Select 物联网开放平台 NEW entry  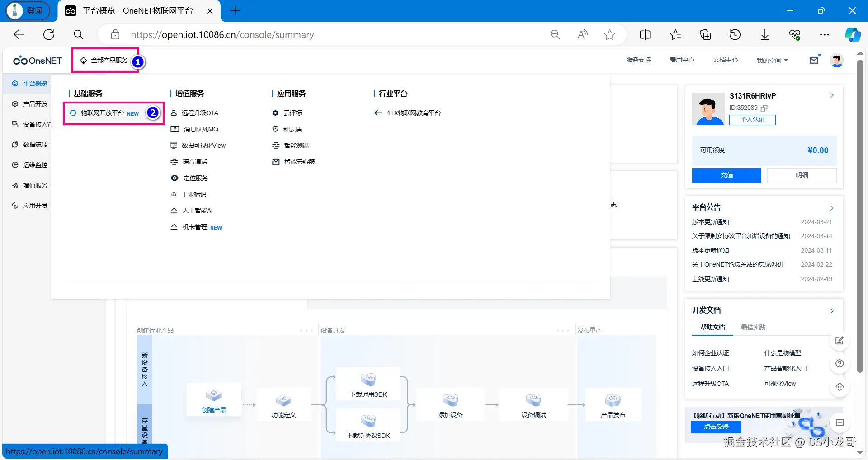tap(104, 113)
